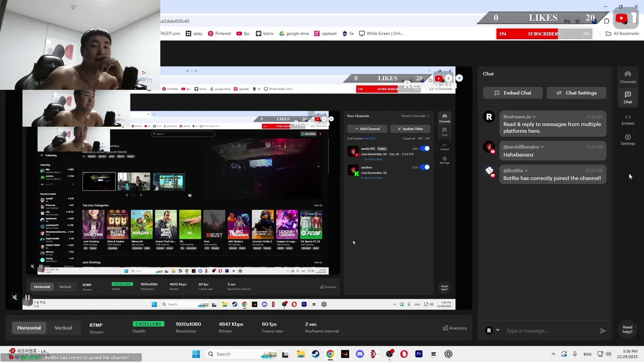This screenshot has height=362, width=644.
Task: Click Update Titles in the preview
Action: pos(410,129)
